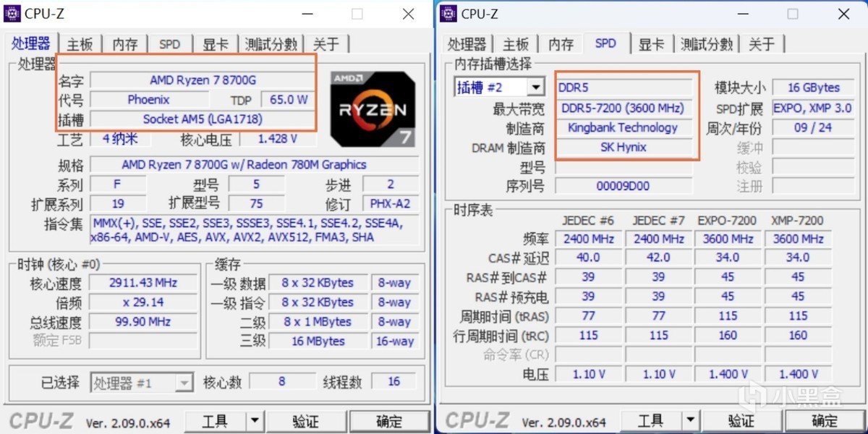868x434 pixels.
Task: Click the 16 GBytes module size value
Action: tap(813, 88)
